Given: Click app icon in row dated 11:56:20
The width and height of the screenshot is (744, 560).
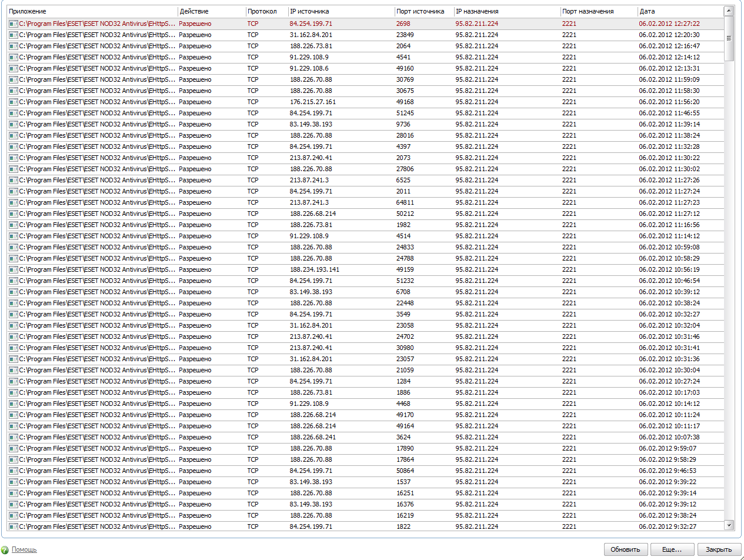Looking at the screenshot, I should [x=14, y=102].
